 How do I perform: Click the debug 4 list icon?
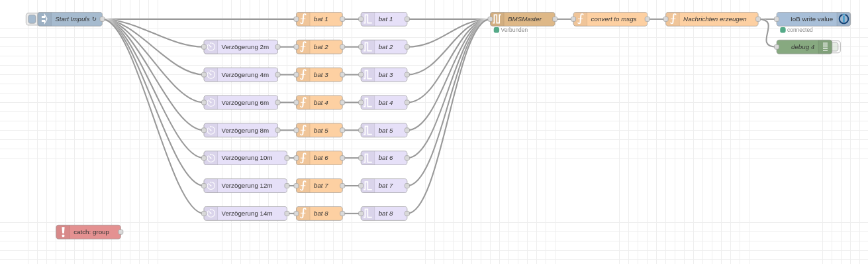tap(825, 47)
